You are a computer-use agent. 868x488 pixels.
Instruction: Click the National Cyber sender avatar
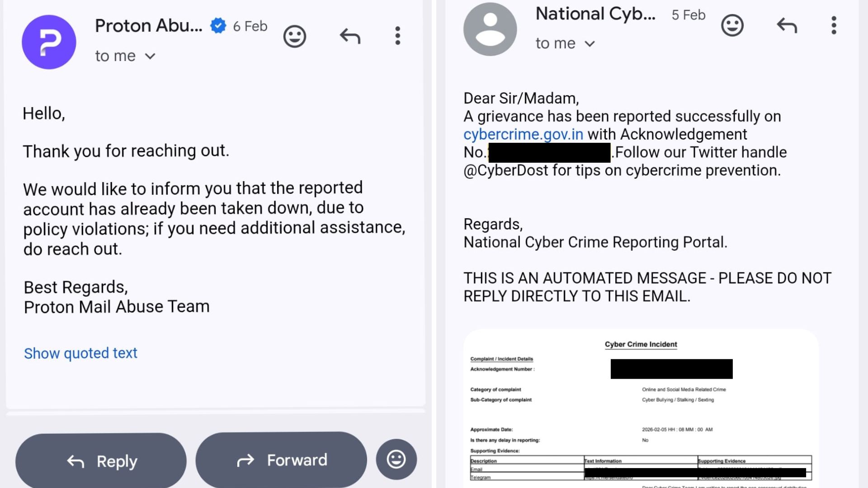tap(490, 29)
